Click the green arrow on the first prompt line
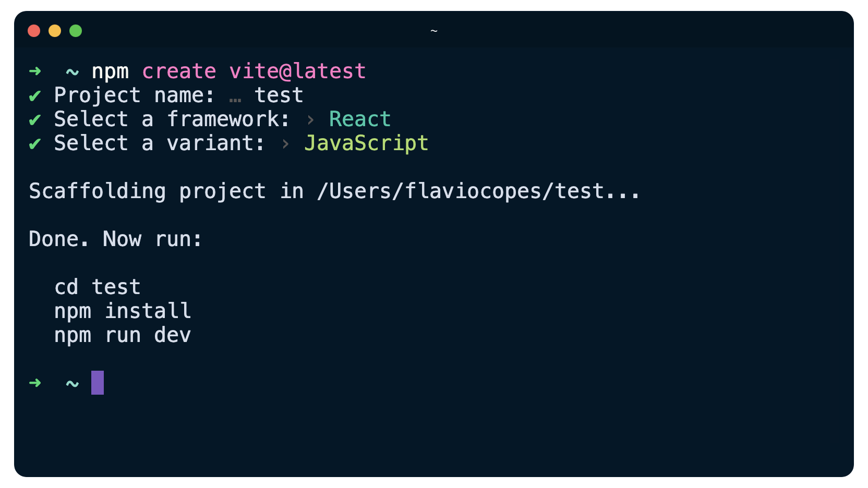Viewport: 868px width, 488px height. 35,71
